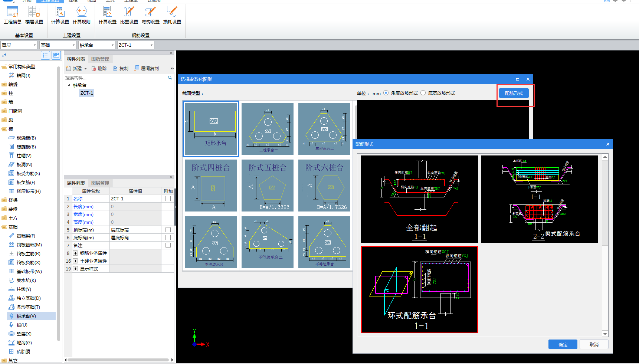
Task: Open 计算规则 under 土建设置
Action: tap(82, 16)
